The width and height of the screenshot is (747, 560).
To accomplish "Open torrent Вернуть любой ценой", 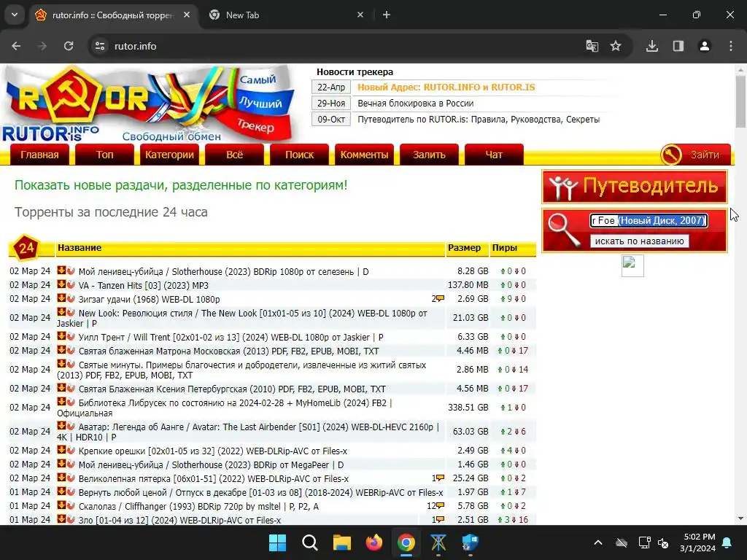I will coord(260,492).
